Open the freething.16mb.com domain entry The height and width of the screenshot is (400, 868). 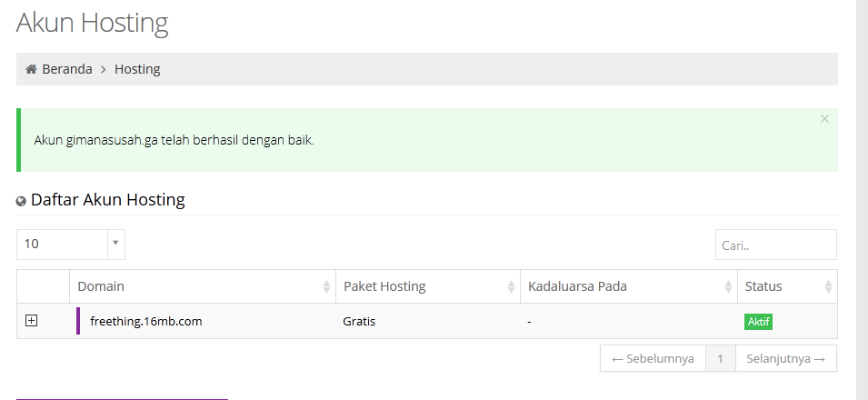point(146,321)
